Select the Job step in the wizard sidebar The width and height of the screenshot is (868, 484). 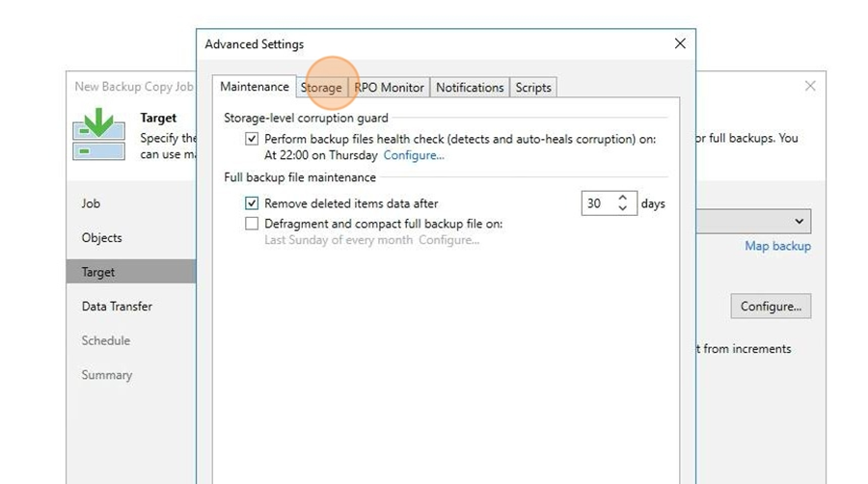click(91, 203)
